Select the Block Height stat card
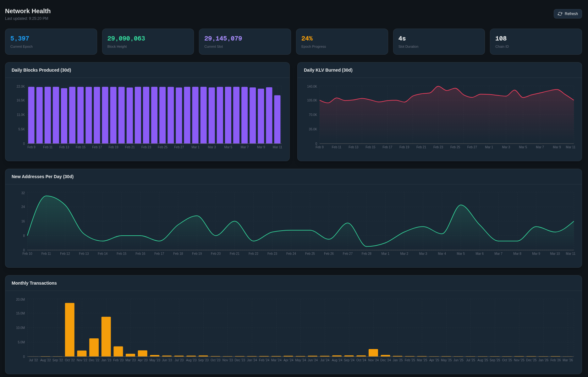Viewport: 588px width, 377px height. [148, 41]
